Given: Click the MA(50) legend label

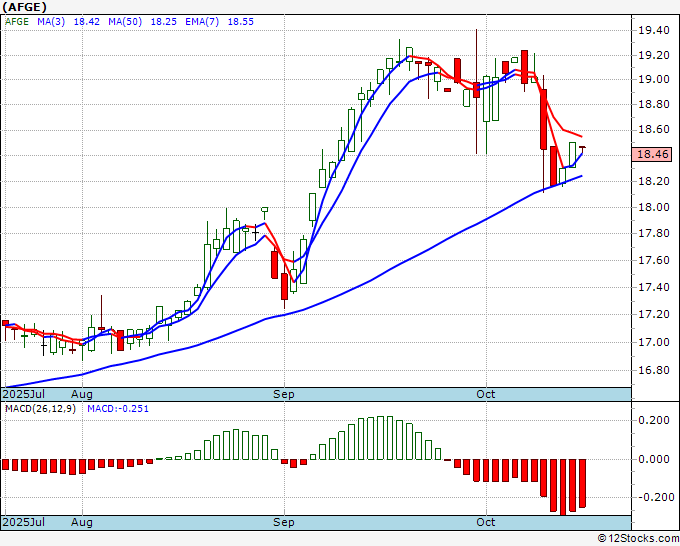Looking at the screenshot, I should click(x=125, y=22).
